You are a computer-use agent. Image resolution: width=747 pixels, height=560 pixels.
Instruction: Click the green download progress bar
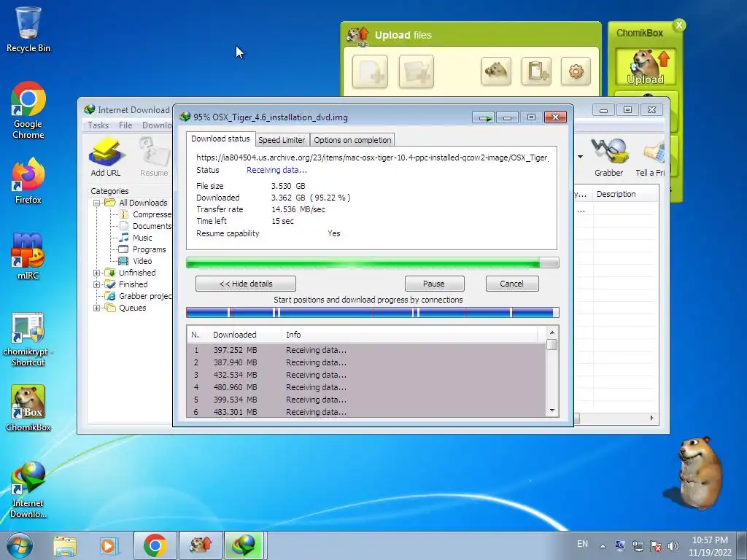coord(372,262)
